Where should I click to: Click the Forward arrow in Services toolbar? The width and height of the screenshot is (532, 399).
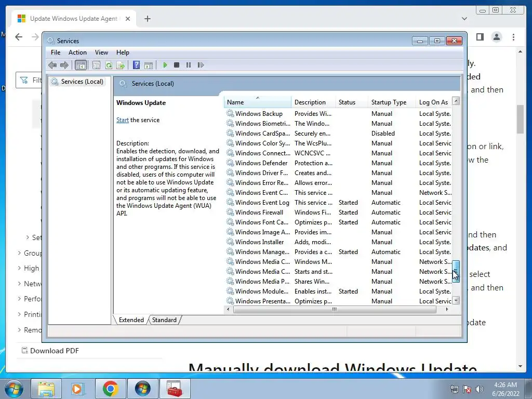point(64,65)
